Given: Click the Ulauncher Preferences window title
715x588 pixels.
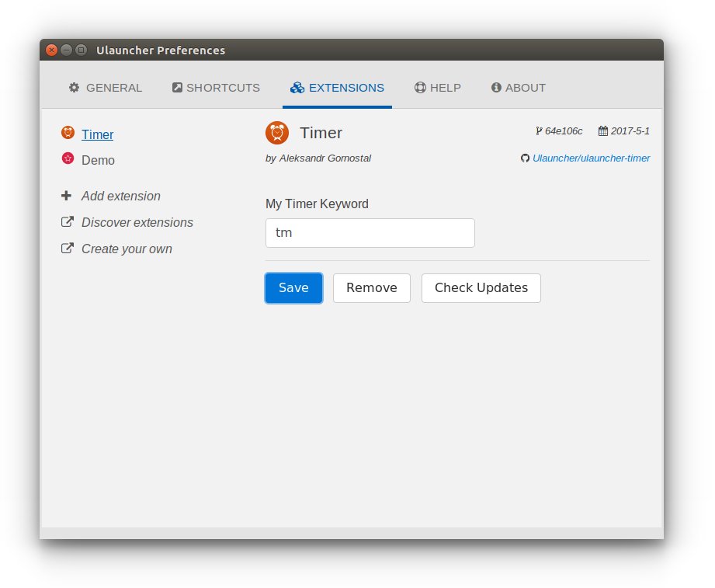Looking at the screenshot, I should coord(161,50).
